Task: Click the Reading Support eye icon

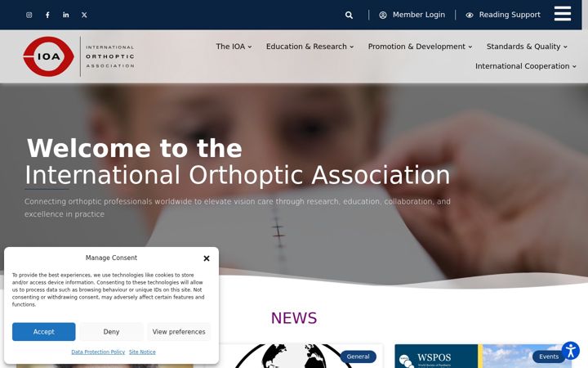Action: (x=470, y=15)
